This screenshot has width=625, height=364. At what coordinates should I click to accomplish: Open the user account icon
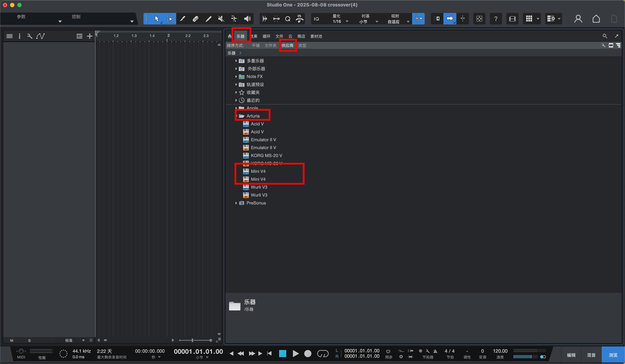[578, 19]
